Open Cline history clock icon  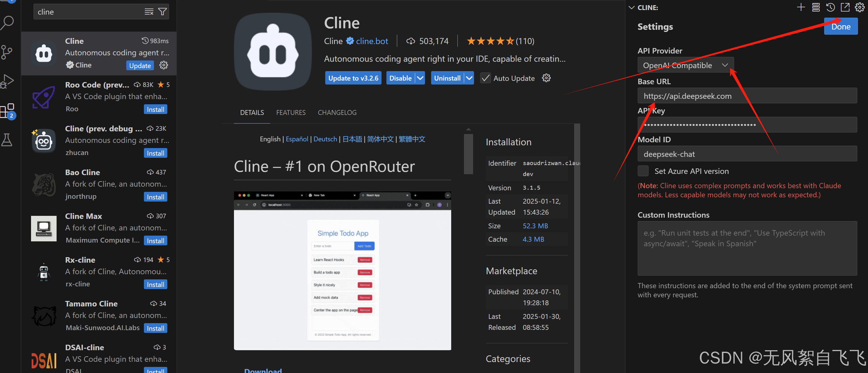tap(830, 7)
